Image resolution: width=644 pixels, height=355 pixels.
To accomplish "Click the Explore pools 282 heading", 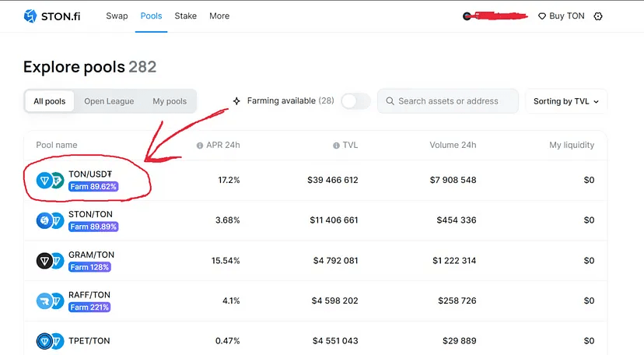I will 90,67.
